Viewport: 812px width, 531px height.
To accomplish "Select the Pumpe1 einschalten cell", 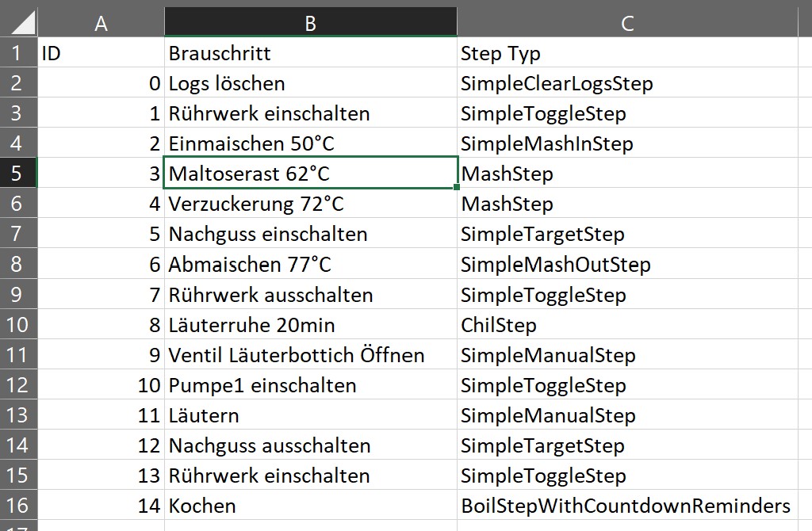I will pyautogui.click(x=310, y=385).
